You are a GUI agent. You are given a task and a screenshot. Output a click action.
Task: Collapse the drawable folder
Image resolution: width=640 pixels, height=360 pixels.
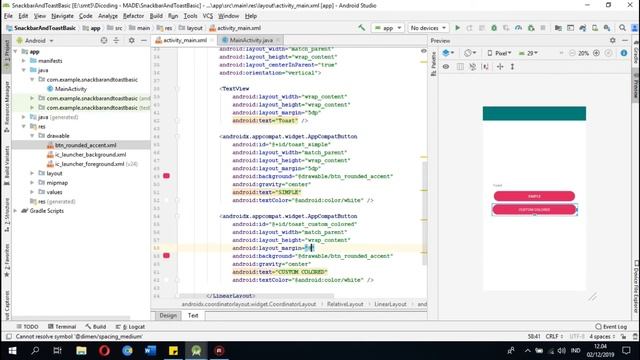pyautogui.click(x=32, y=136)
